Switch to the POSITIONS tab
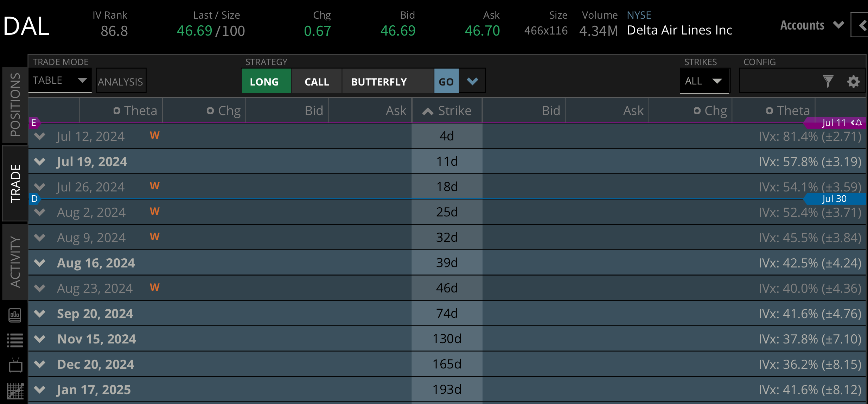This screenshot has width=868, height=404. click(15, 105)
